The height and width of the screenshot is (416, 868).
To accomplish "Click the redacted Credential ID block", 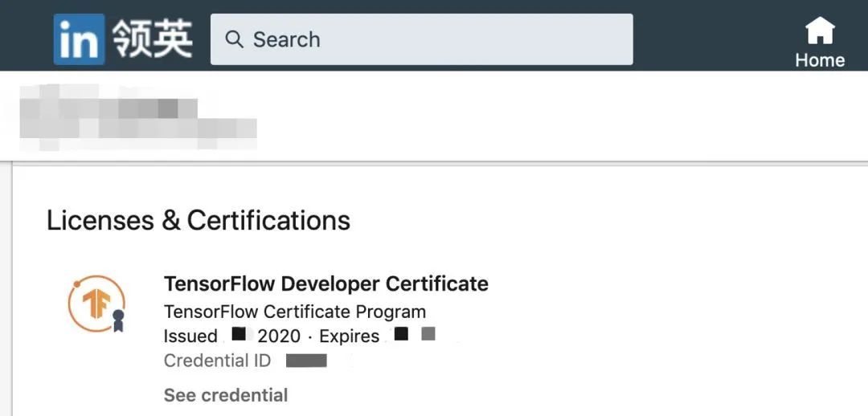I will point(306,361).
